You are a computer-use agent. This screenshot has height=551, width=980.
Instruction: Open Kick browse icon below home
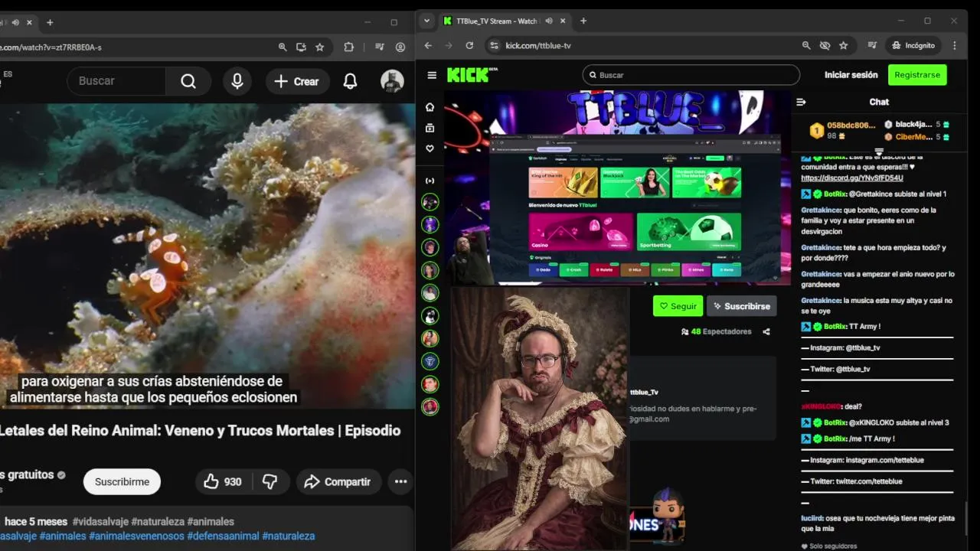[430, 128]
